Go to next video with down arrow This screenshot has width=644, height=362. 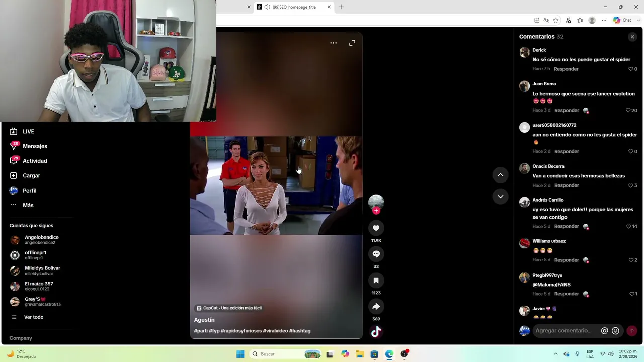[500, 197]
